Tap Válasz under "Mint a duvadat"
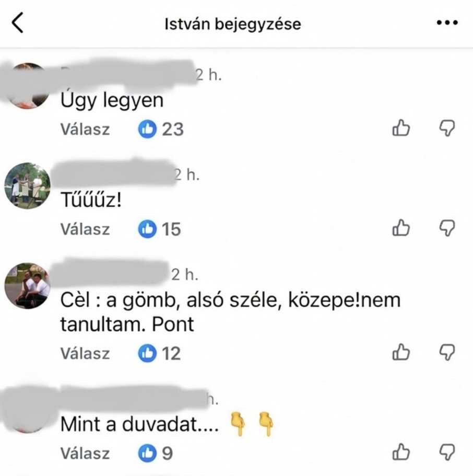Image resolution: width=473 pixels, height=476 pixels. tap(85, 454)
